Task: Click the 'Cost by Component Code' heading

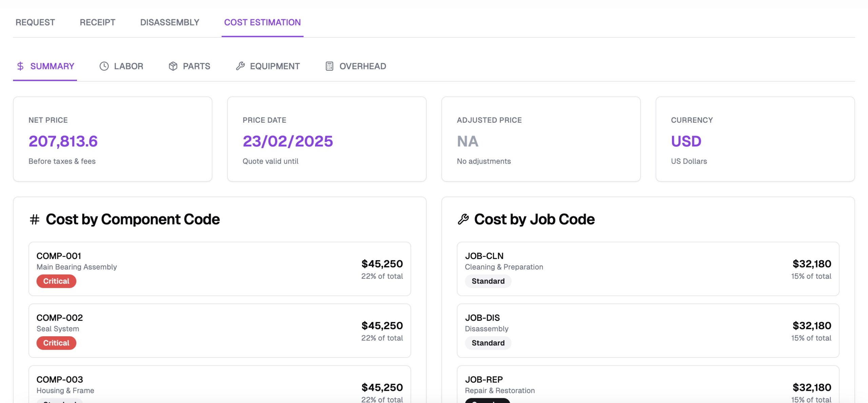Action: click(x=133, y=219)
